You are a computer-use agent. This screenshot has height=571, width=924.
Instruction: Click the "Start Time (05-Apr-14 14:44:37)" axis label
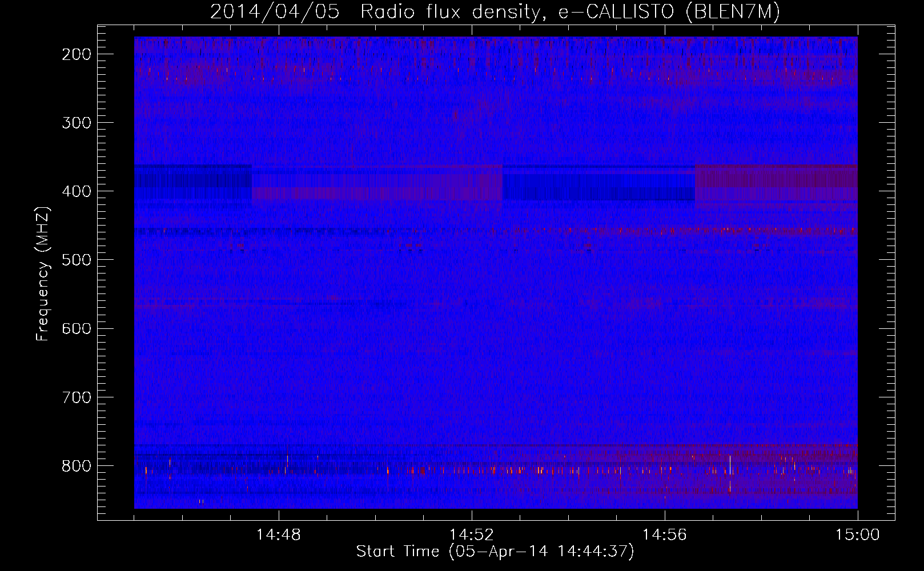(495, 552)
